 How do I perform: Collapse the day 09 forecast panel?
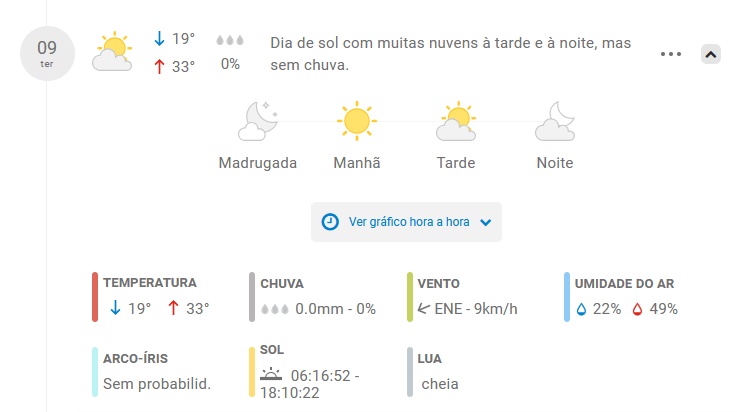(x=711, y=54)
